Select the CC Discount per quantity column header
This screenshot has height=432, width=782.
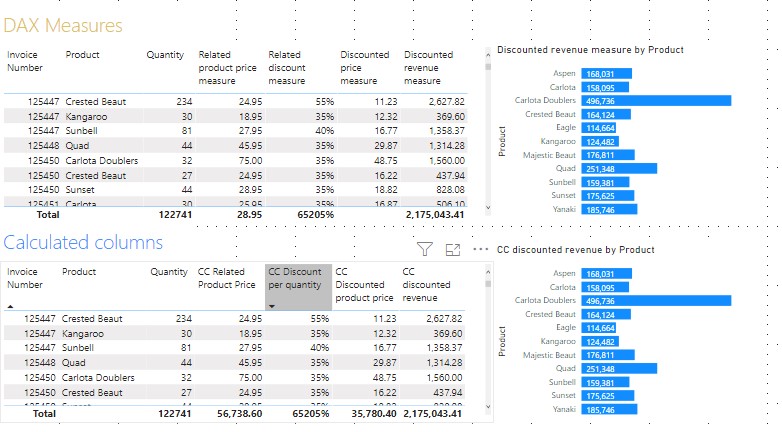click(x=298, y=287)
